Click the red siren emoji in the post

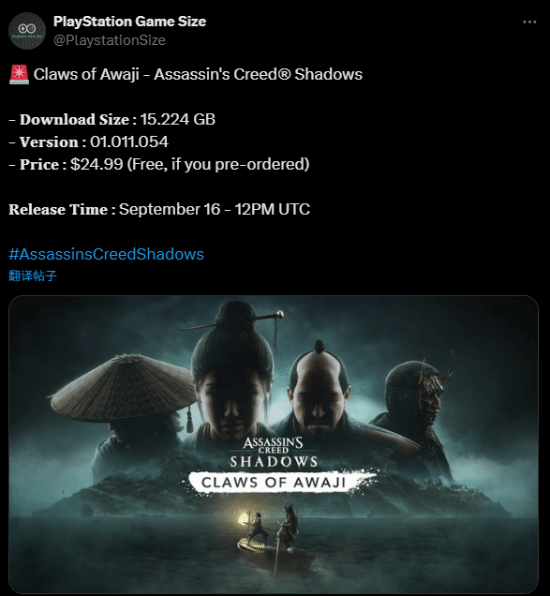point(19,74)
